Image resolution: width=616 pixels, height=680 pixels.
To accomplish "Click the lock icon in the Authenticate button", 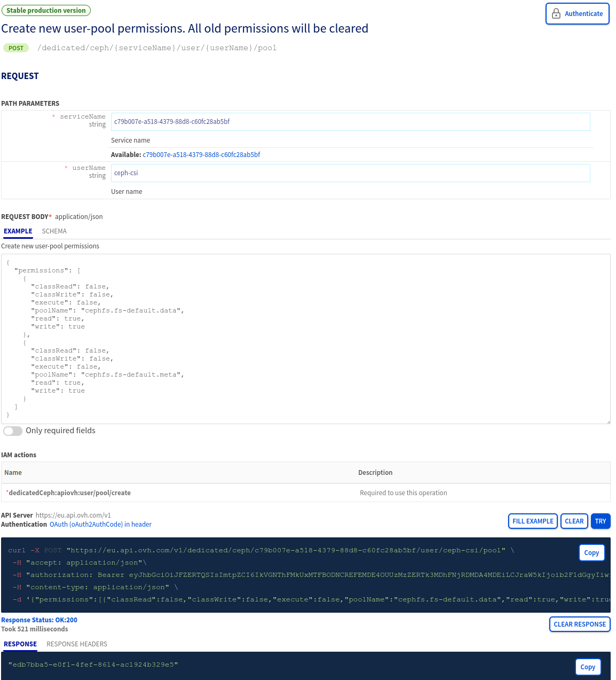I will [556, 13].
